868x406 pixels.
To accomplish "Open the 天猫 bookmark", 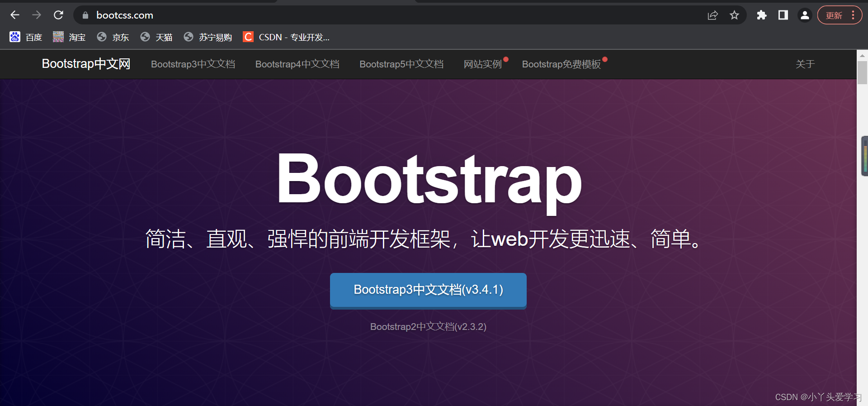I will coord(156,37).
